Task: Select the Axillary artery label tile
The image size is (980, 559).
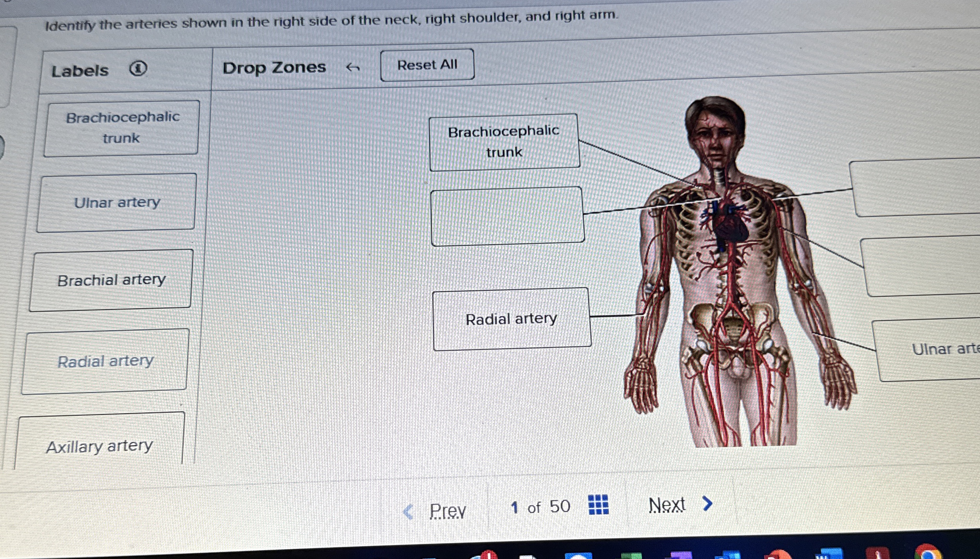Action: click(100, 446)
